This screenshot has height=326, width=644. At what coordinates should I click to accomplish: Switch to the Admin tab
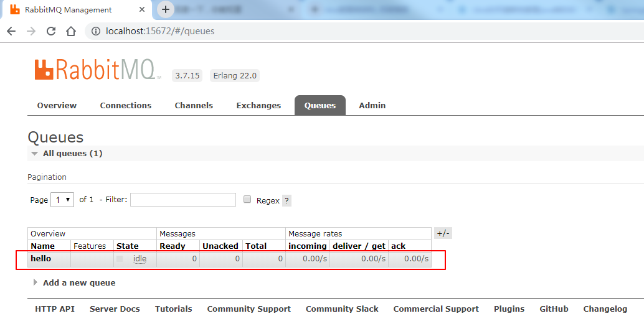click(x=372, y=105)
